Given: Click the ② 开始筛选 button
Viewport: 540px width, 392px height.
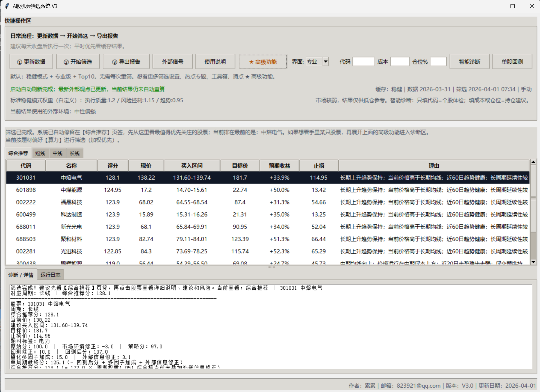Looking at the screenshot, I should pyautogui.click(x=78, y=62).
